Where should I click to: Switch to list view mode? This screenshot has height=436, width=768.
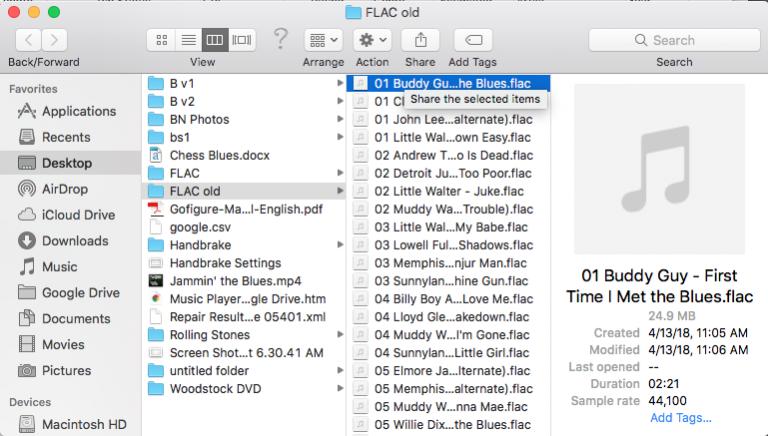(x=187, y=40)
